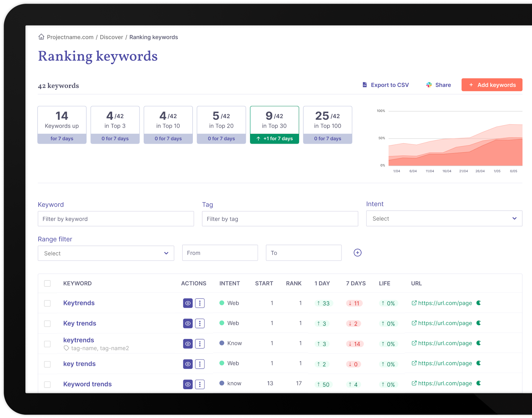Click the 7 days badge with down 14
The width and height of the screenshot is (532, 418).
tap(355, 344)
